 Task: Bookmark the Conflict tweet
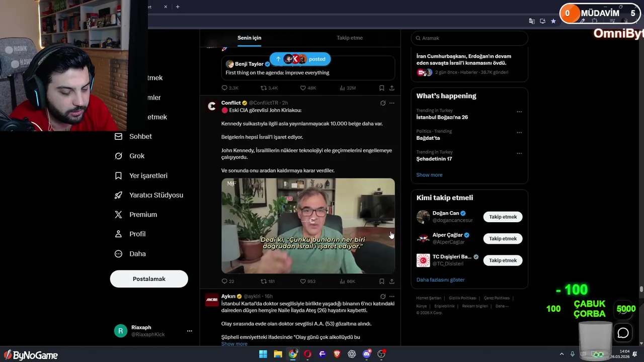382,282
